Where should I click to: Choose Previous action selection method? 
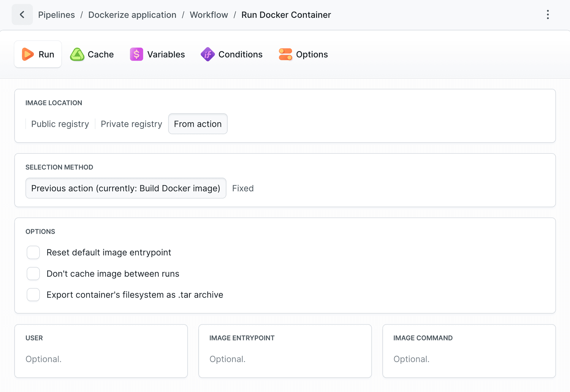[126, 188]
